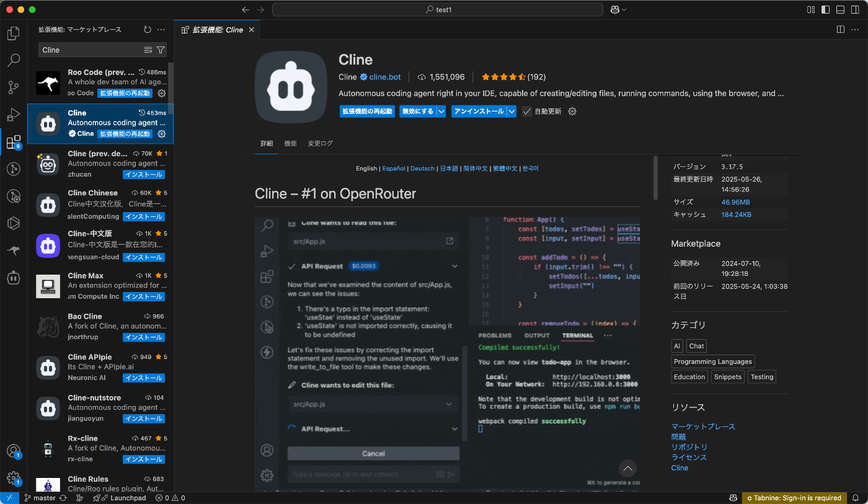Click the アンインストール uninstall button

[479, 112]
